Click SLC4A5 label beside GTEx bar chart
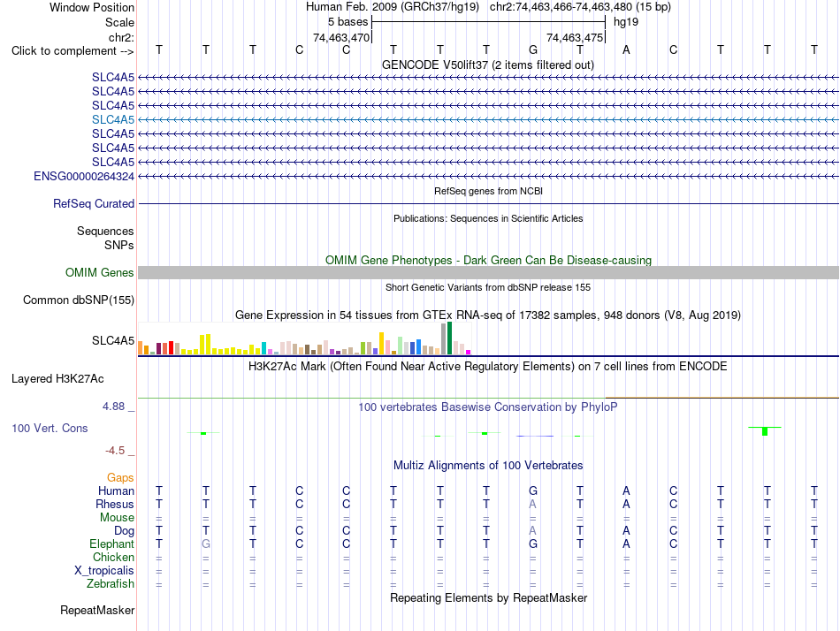This screenshot has width=840, height=631. (113, 340)
